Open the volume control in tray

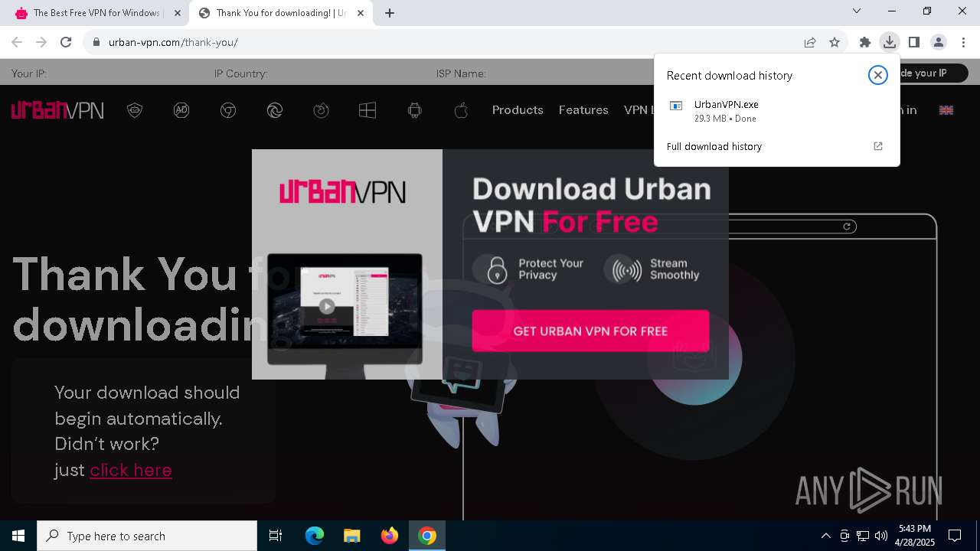[881, 536]
